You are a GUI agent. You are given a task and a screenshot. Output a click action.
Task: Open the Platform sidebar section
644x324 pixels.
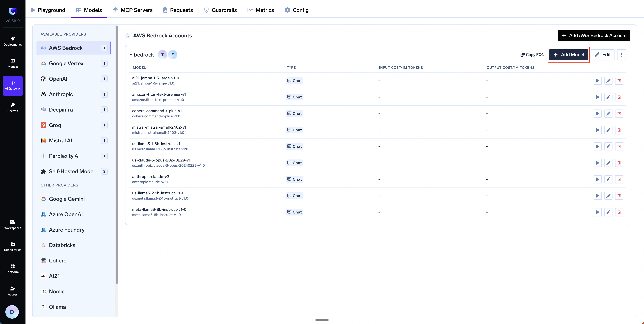tap(13, 269)
